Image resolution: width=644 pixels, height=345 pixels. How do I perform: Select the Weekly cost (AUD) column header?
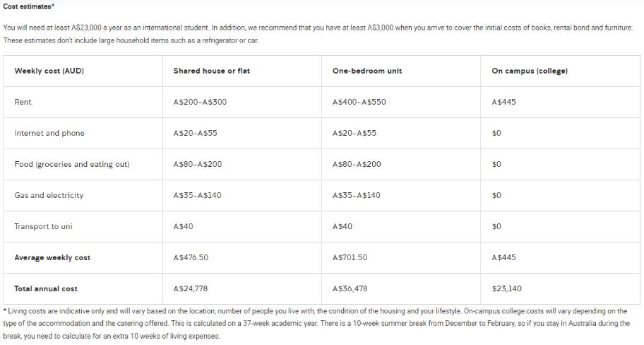point(49,71)
